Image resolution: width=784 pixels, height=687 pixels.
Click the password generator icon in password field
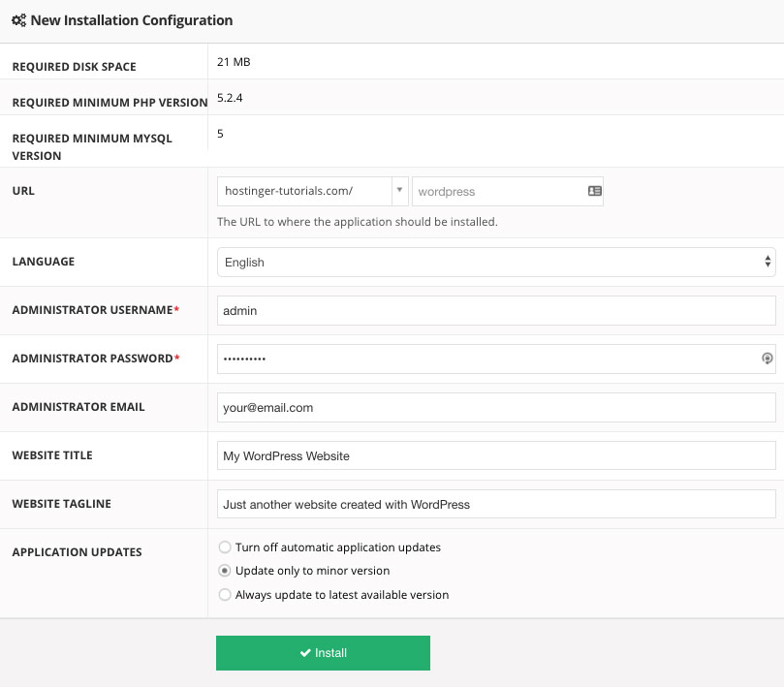[x=767, y=359]
